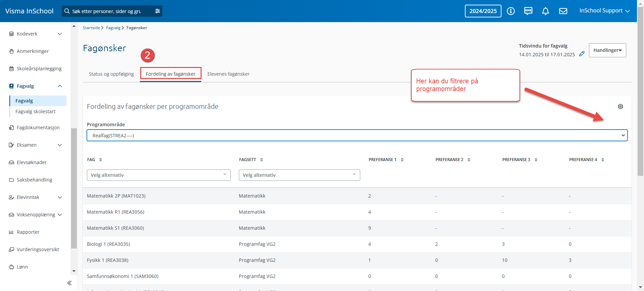
Task: Open search filter settings icon
Action: pyautogui.click(x=158, y=11)
